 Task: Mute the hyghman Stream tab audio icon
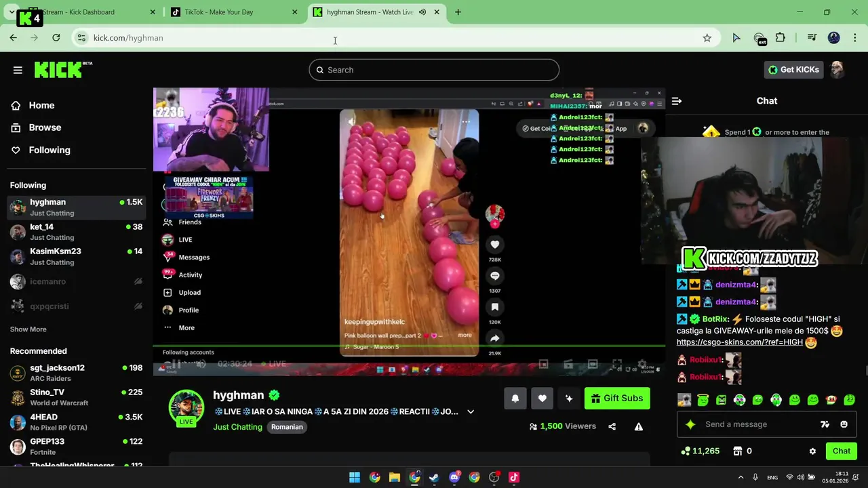[422, 12]
